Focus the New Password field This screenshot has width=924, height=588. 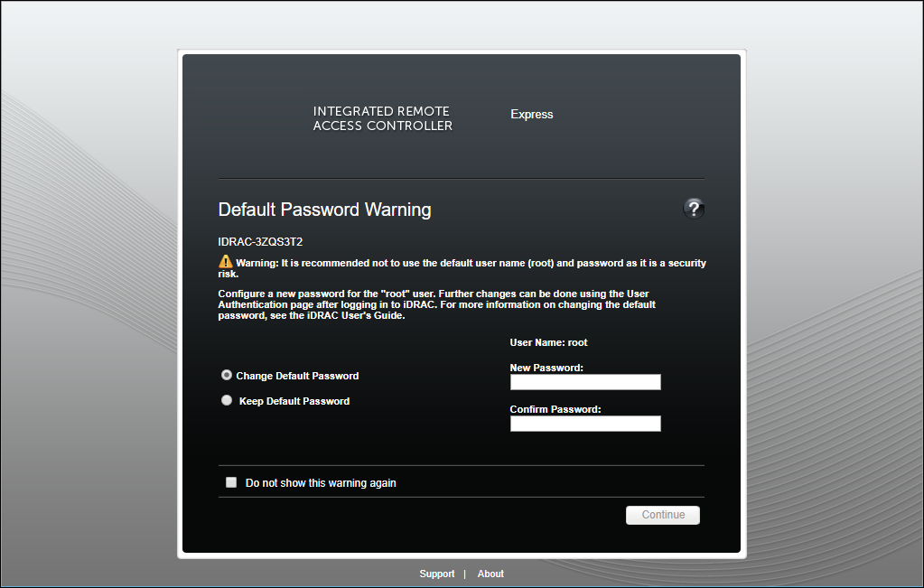pyautogui.click(x=585, y=382)
